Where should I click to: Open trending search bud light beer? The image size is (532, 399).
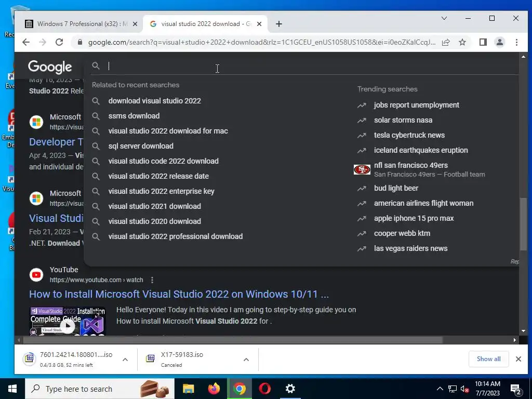pos(396,188)
